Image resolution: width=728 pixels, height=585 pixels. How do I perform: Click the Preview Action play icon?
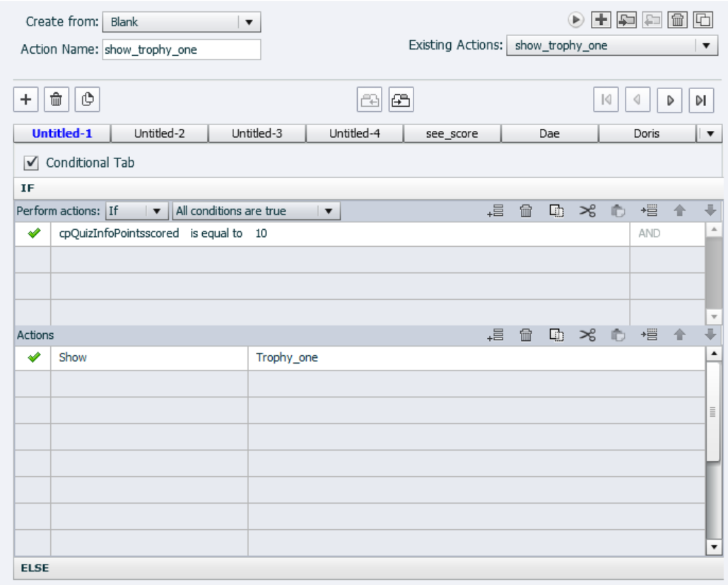[577, 20]
